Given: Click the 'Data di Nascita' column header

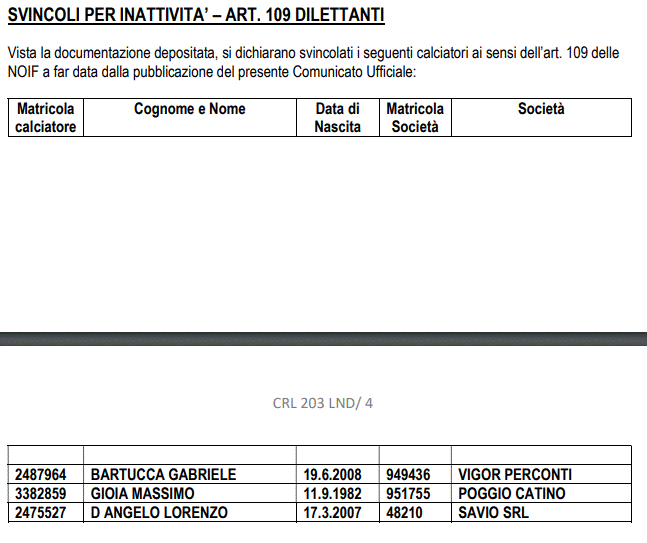Looking at the screenshot, I should (338, 118).
